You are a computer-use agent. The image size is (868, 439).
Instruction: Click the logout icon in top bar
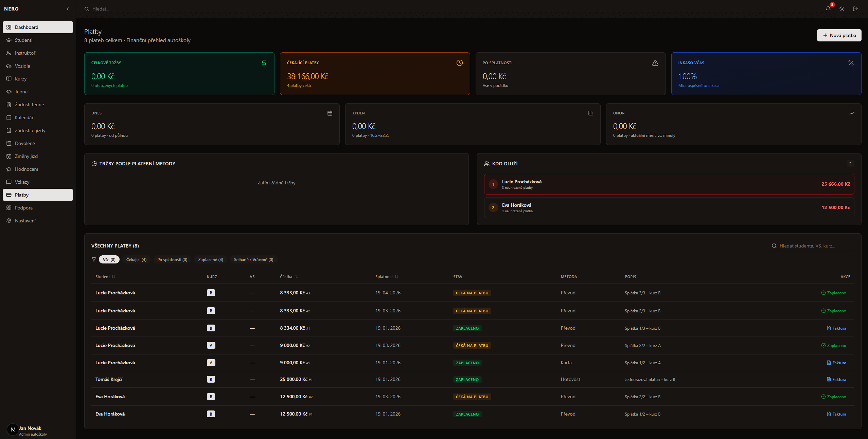pyautogui.click(x=855, y=9)
